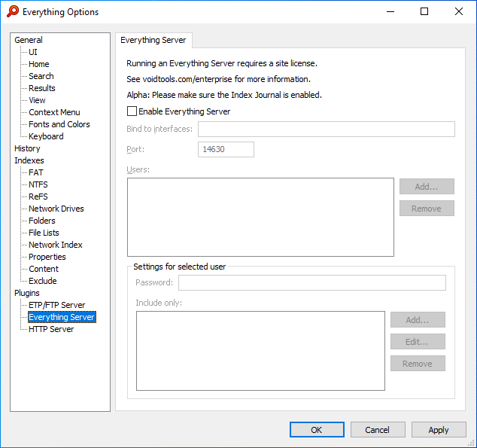Click inside the Users list box
Viewport: 477px width, 448px height.
tap(260, 218)
